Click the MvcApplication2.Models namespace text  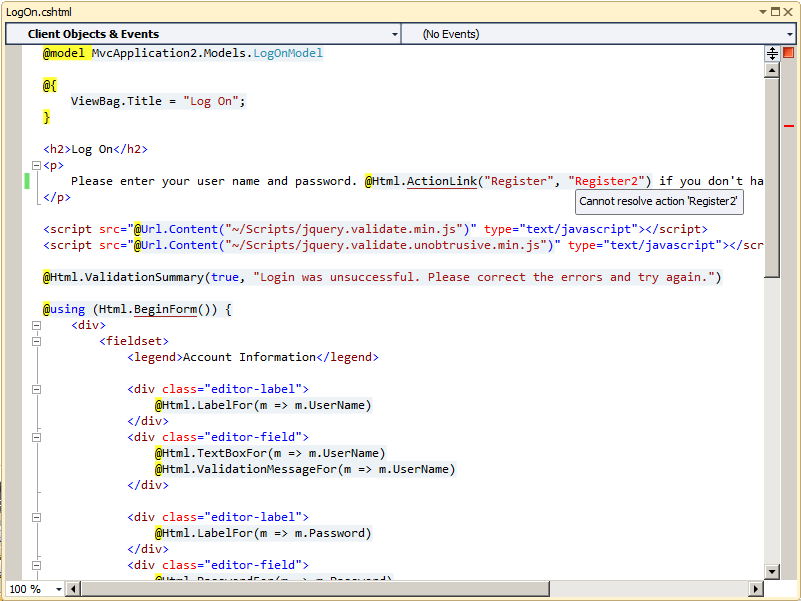[169, 53]
